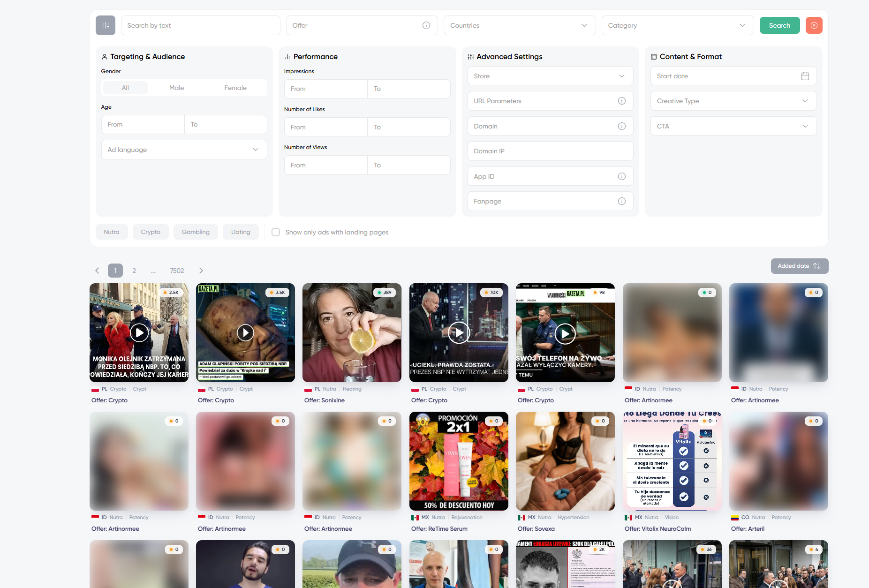Open the Vitalix NeuroCalm ad thumbnail

coord(672,461)
